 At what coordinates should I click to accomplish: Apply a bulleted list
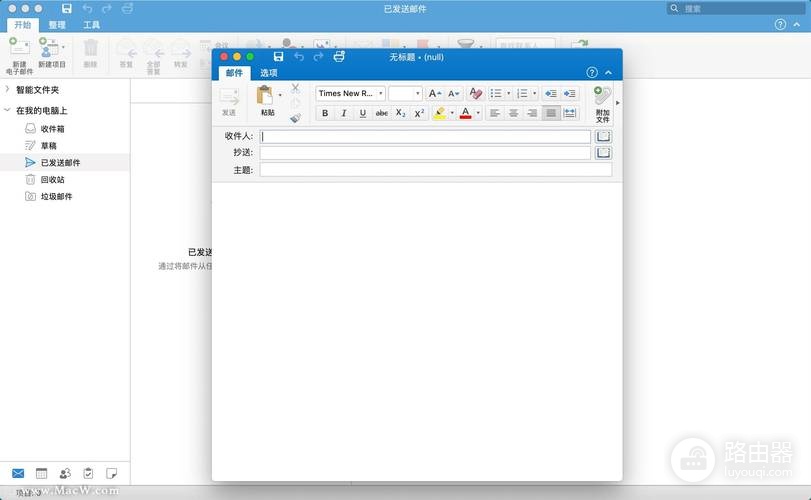point(496,94)
